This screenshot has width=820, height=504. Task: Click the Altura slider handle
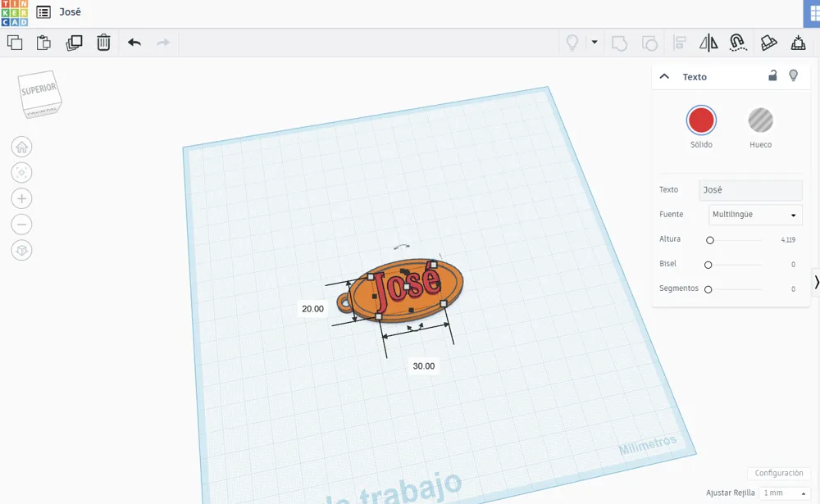pyautogui.click(x=709, y=240)
